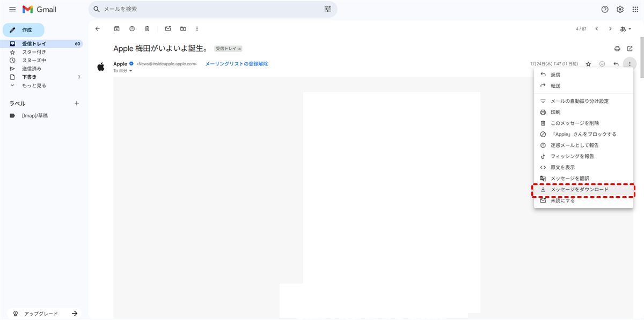Screen dimensions: 644x320
Task: Go to the older message arrow
Action: click(x=610, y=28)
